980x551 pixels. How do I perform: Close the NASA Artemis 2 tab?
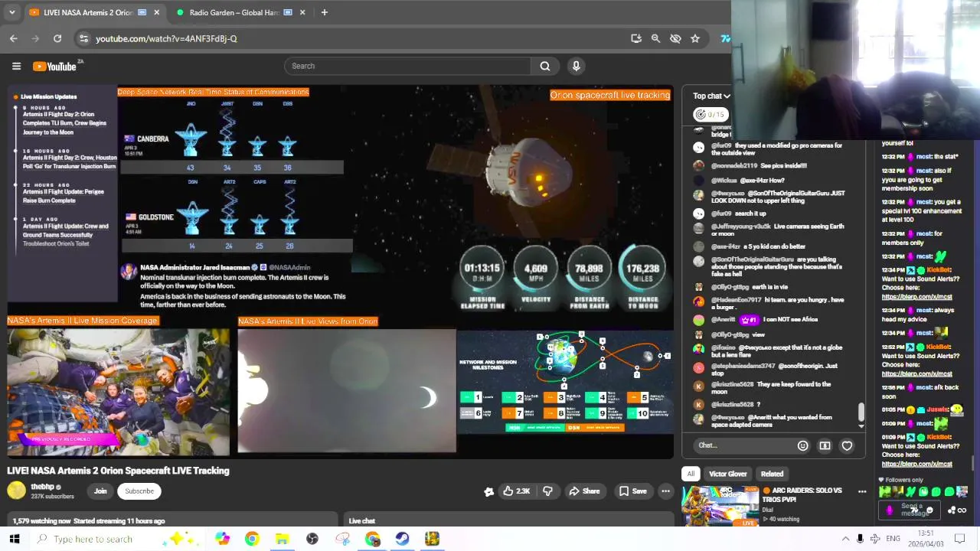coord(157,12)
